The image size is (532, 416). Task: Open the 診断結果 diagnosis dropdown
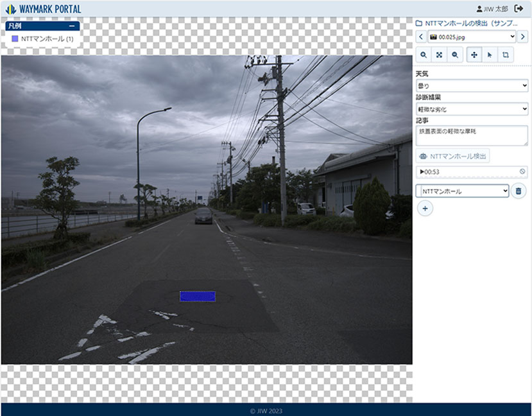click(x=473, y=109)
